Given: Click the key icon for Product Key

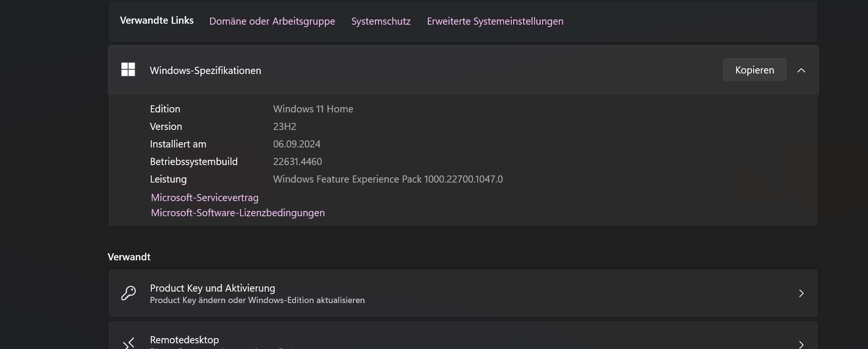Looking at the screenshot, I should click(x=129, y=293).
